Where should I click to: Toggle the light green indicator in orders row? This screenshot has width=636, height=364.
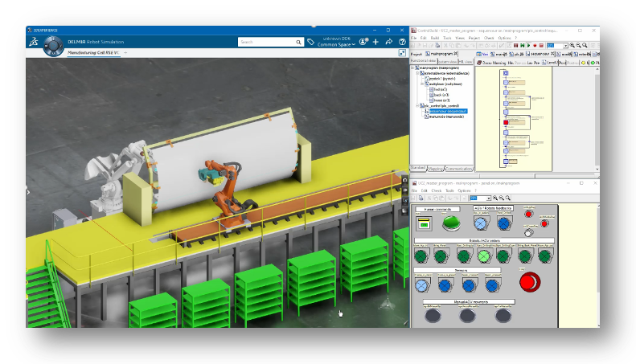[483, 256]
